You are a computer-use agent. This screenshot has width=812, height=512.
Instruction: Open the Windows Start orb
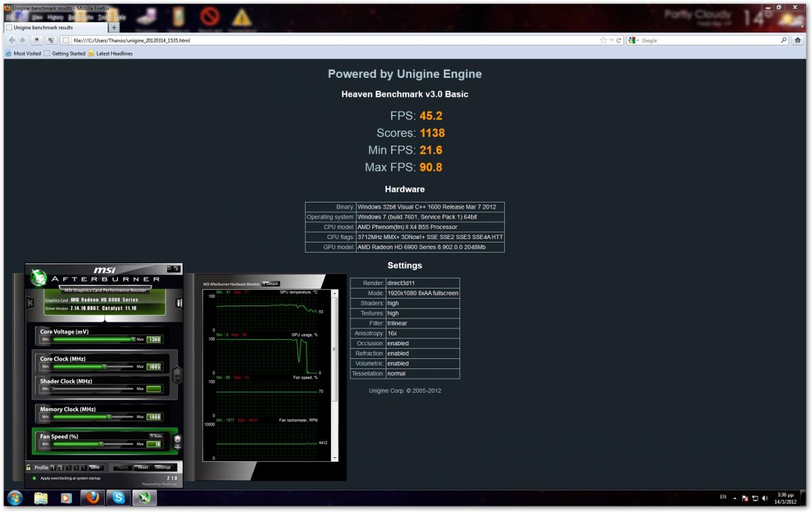point(14,498)
